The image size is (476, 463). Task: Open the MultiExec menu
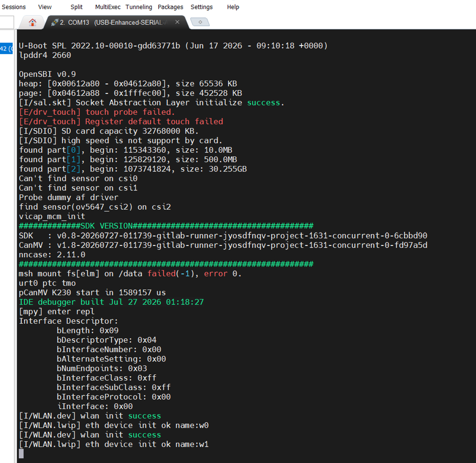pyautogui.click(x=108, y=7)
